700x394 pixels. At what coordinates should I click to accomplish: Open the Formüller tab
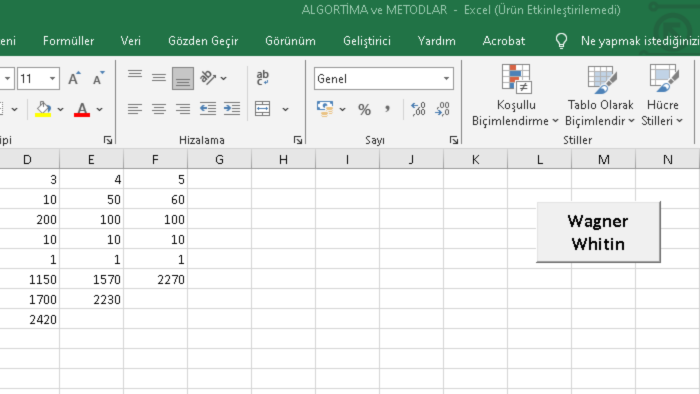point(68,41)
